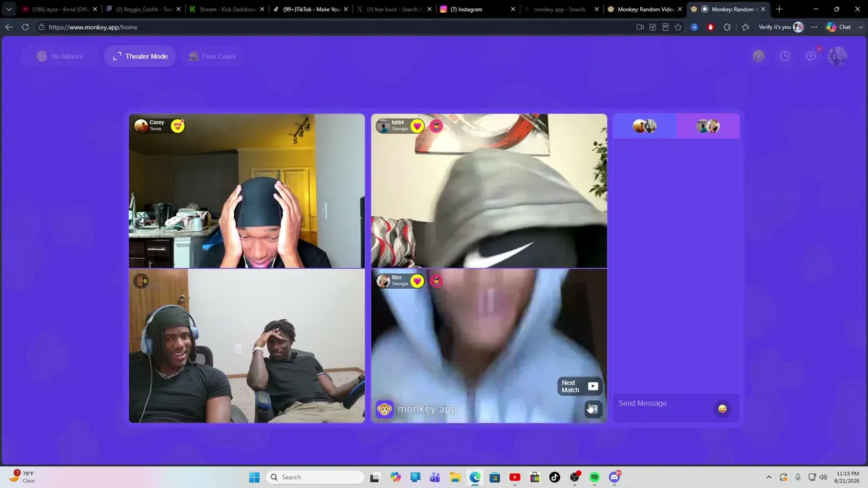Open the emoji picker in chat
Screen dimensions: 868x488
(x=722, y=409)
